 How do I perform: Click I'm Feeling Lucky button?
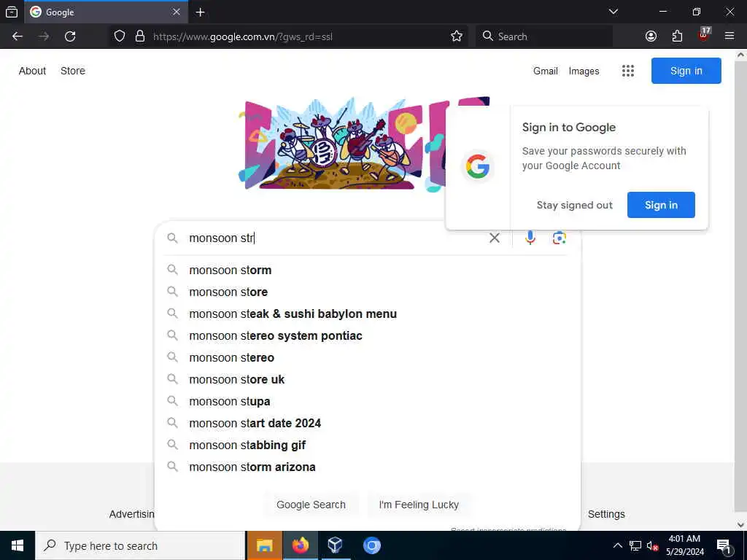pyautogui.click(x=419, y=505)
